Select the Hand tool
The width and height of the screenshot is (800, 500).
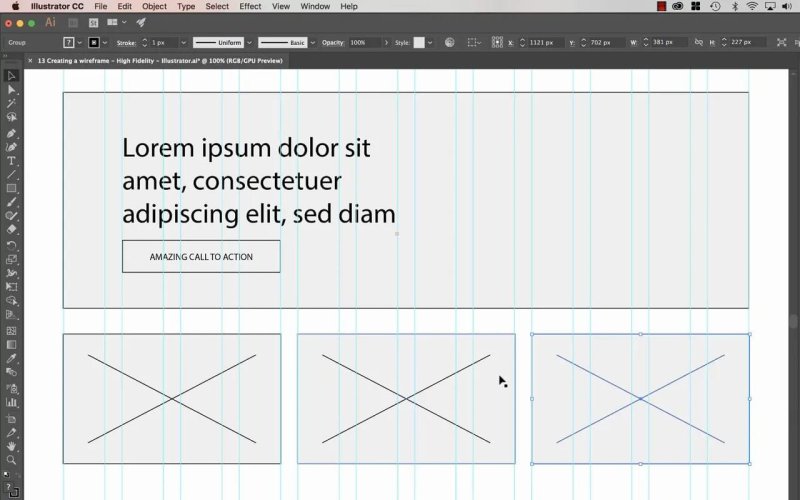(x=11, y=446)
